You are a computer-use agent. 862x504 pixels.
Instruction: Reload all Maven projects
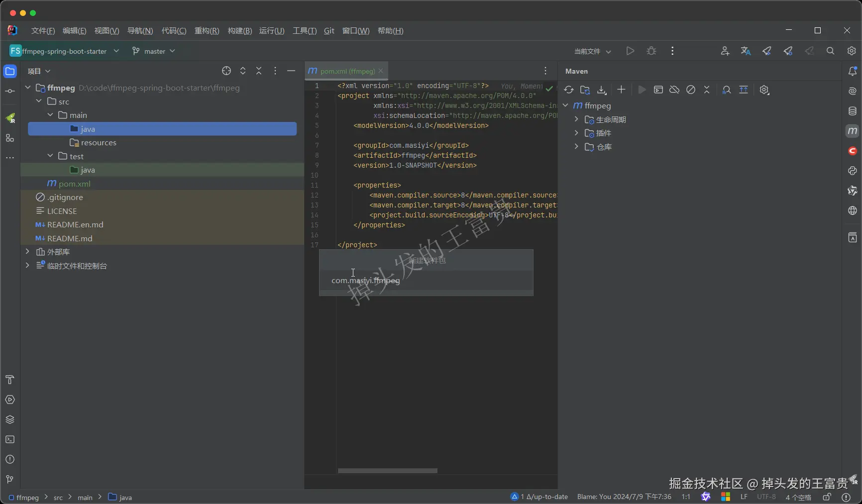click(569, 90)
